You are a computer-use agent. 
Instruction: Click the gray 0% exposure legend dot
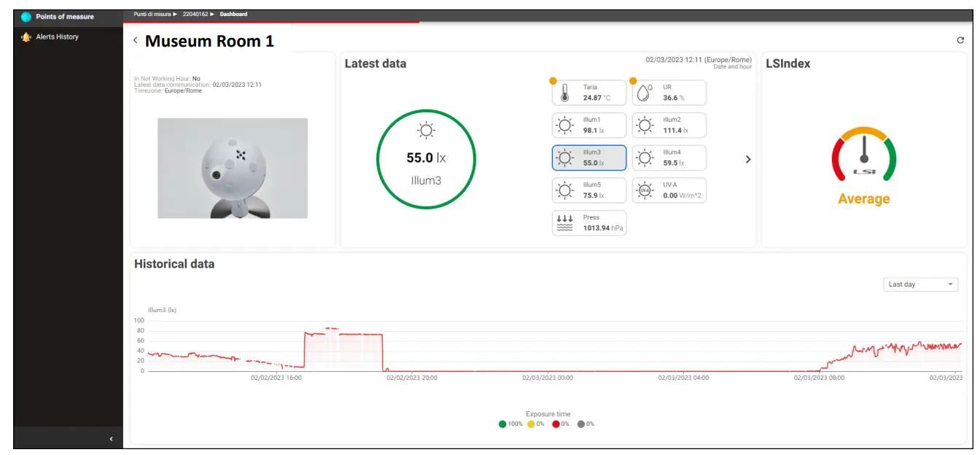click(x=581, y=424)
